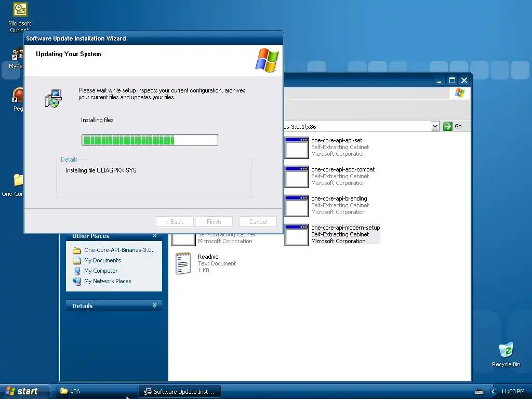
Task: Click the Installing files progress bar
Action: [x=150, y=140]
